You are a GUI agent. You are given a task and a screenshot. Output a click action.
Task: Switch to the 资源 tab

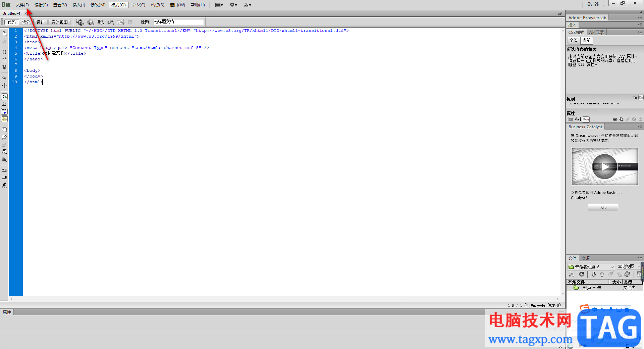pos(585,258)
